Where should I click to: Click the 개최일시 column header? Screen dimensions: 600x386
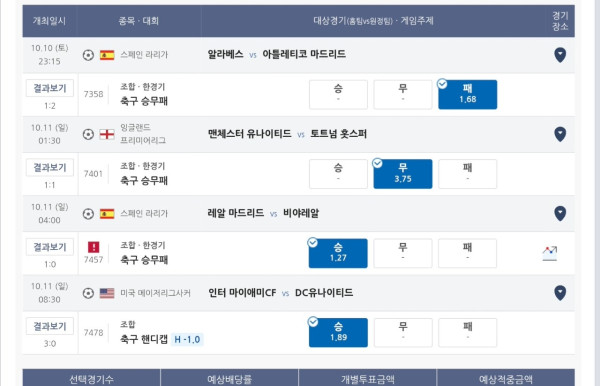click(49, 21)
